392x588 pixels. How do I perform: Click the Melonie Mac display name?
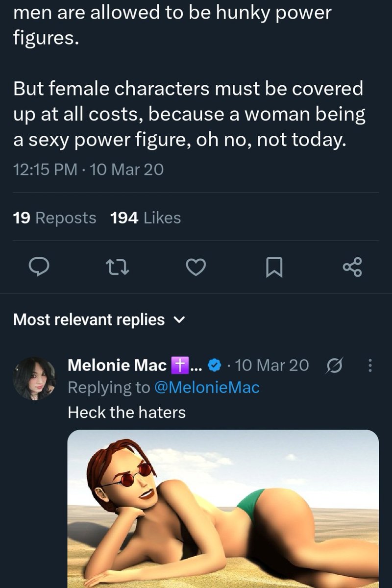117,365
